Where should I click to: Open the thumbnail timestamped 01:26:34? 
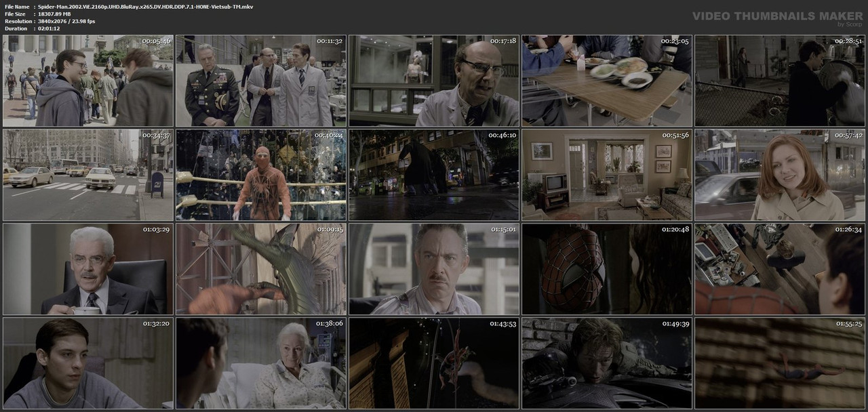coord(780,269)
